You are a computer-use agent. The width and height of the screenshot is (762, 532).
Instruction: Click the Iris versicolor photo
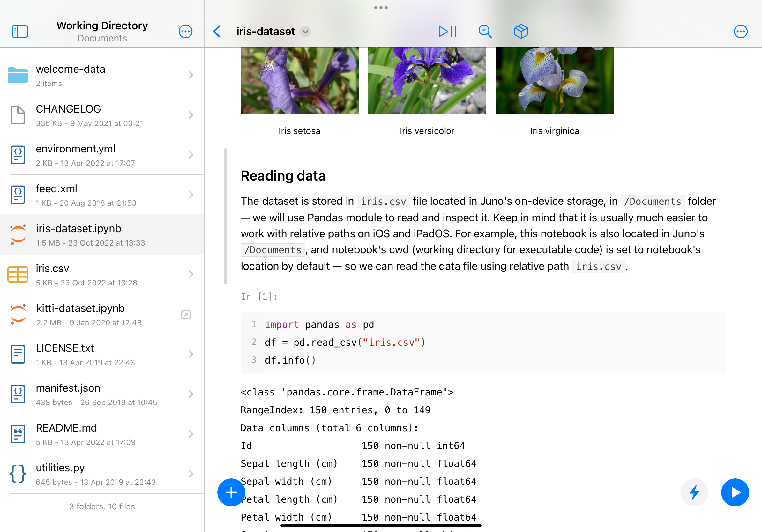(427, 80)
